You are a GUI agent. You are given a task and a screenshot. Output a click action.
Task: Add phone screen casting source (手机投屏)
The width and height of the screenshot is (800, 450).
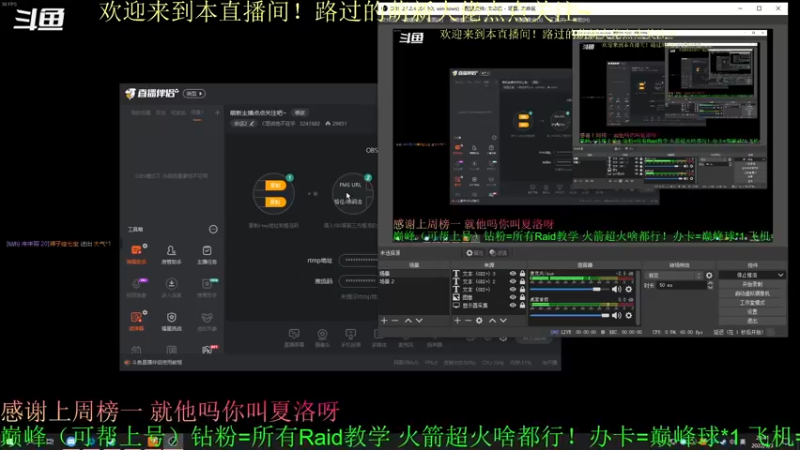click(x=351, y=338)
